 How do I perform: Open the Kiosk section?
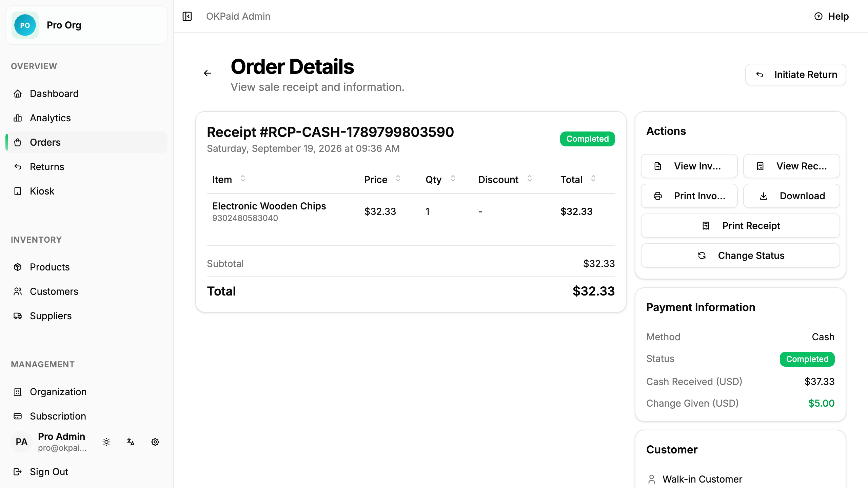(86, 191)
